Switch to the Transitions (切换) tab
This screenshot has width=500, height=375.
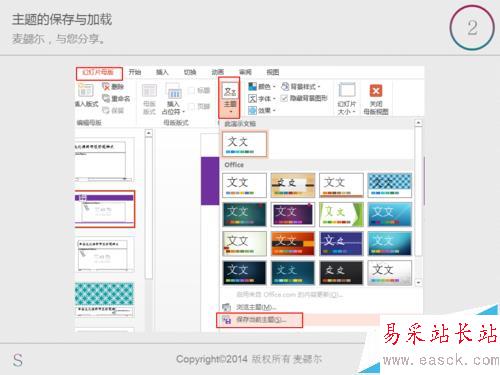tap(190, 72)
